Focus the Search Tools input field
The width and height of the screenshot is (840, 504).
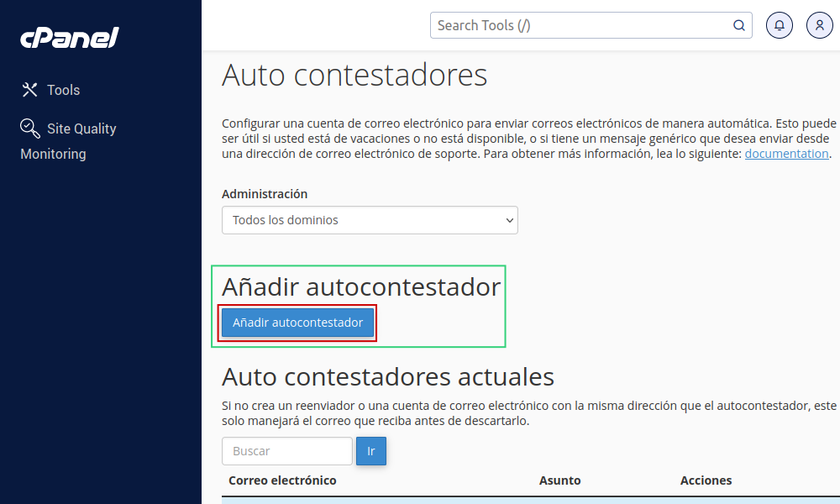580,25
